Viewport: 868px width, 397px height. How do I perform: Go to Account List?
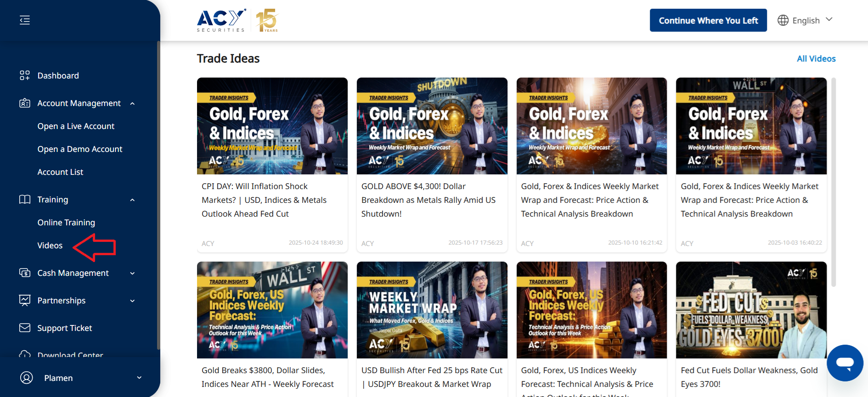(60, 172)
